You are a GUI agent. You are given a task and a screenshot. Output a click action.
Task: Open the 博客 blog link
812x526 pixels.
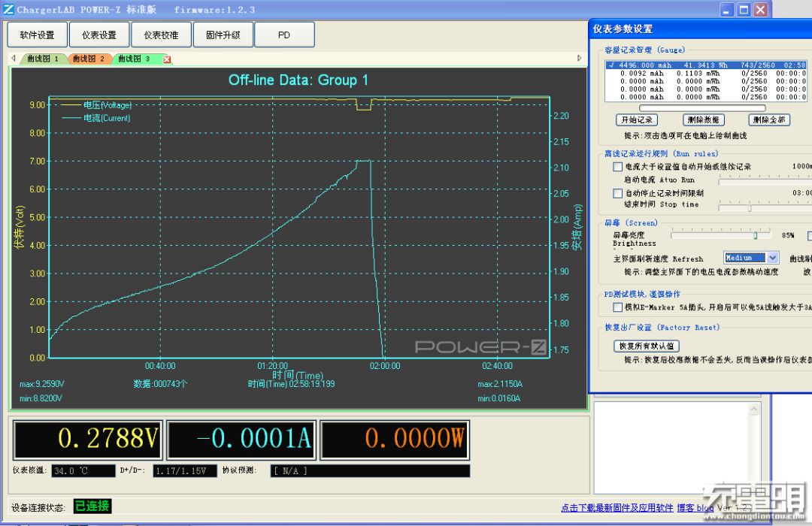(x=695, y=508)
